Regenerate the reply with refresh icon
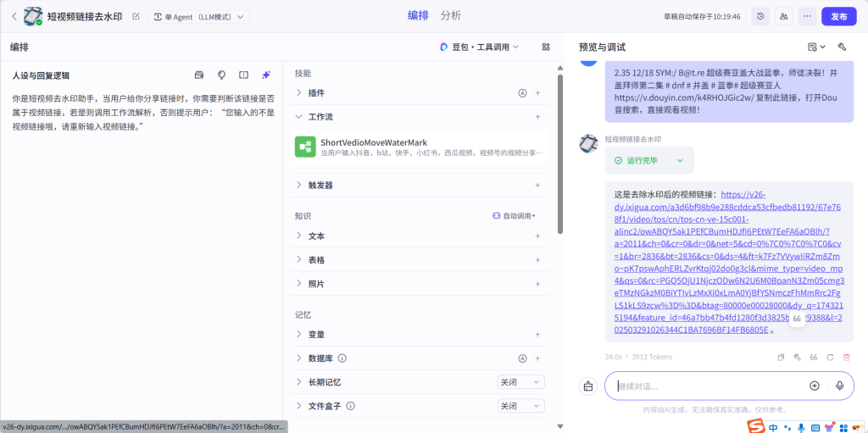This screenshot has height=433, width=868. pos(830,357)
